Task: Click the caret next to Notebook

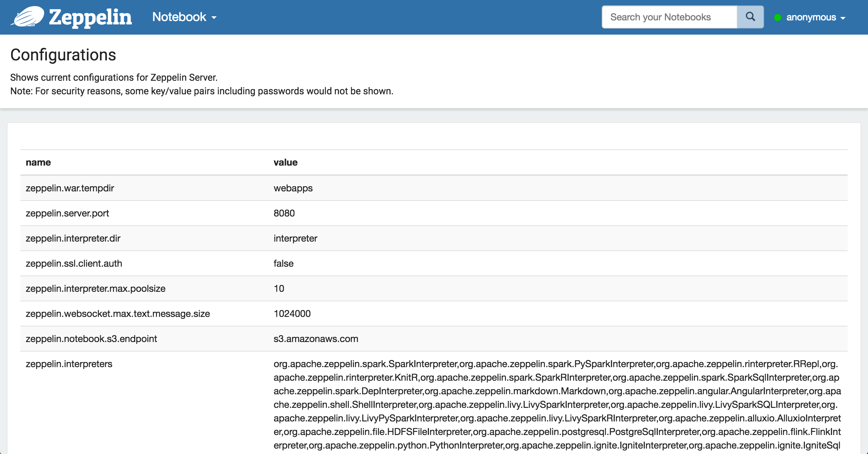Action: 214,18
